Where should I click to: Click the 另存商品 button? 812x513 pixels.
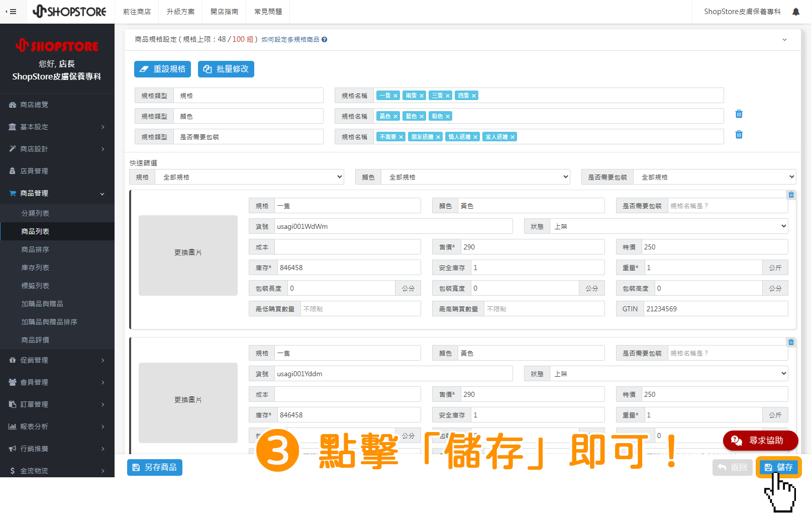(x=155, y=468)
